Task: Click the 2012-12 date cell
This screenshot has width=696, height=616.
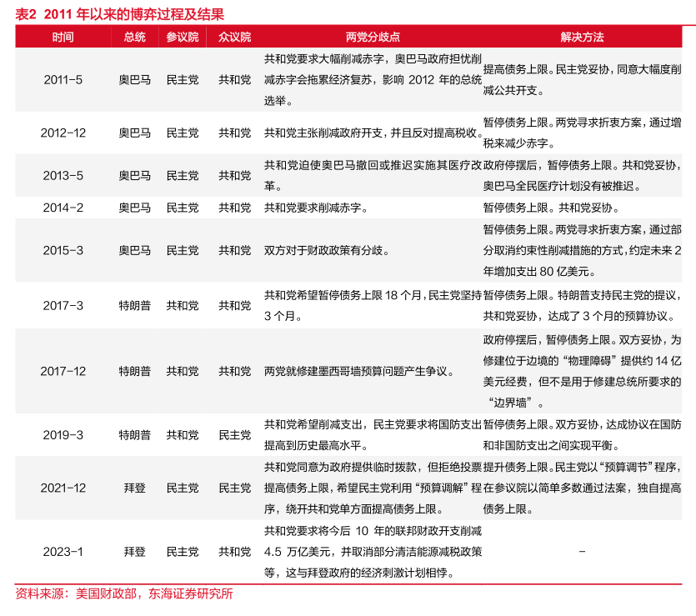Action: pos(63,133)
